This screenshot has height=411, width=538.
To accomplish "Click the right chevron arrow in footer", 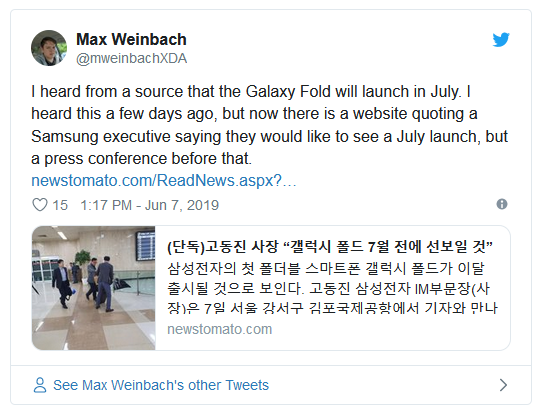I will point(503,385).
